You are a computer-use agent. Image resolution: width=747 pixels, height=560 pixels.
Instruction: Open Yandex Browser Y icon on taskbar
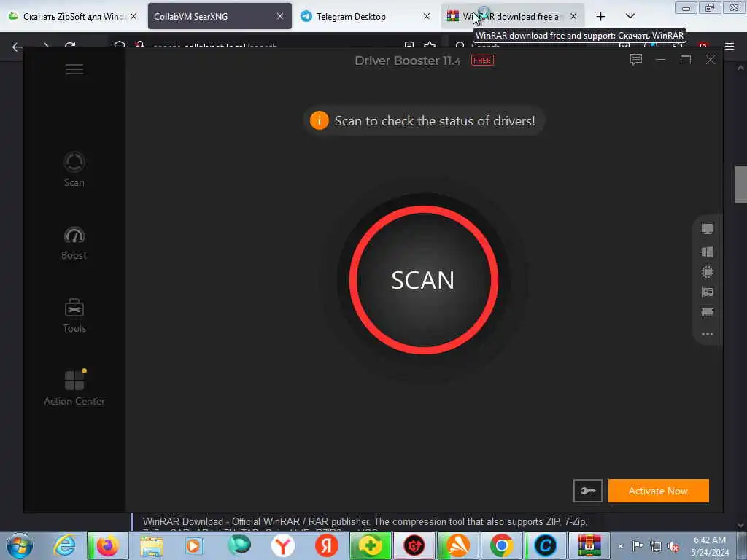(282, 545)
